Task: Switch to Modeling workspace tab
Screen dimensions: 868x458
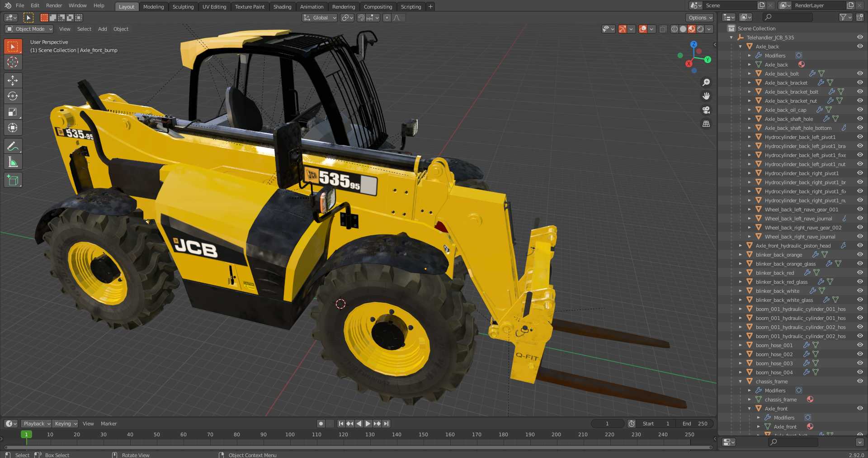Action: tap(153, 7)
